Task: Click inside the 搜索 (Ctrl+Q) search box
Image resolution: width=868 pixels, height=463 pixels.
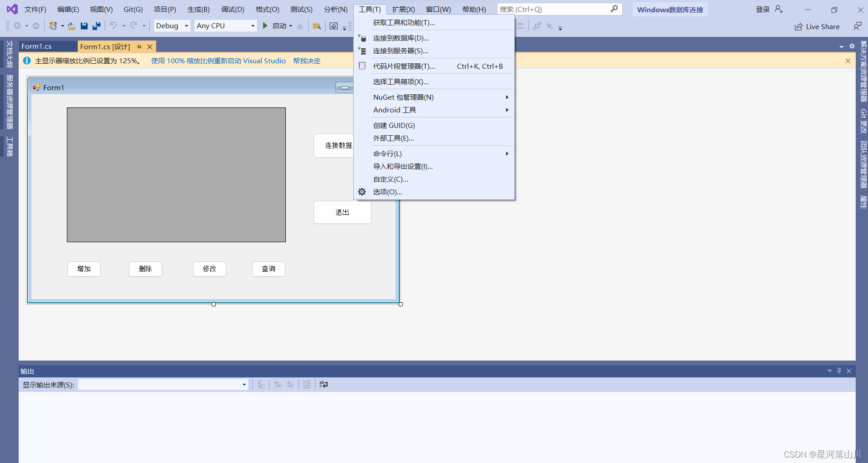Action: 555,9
